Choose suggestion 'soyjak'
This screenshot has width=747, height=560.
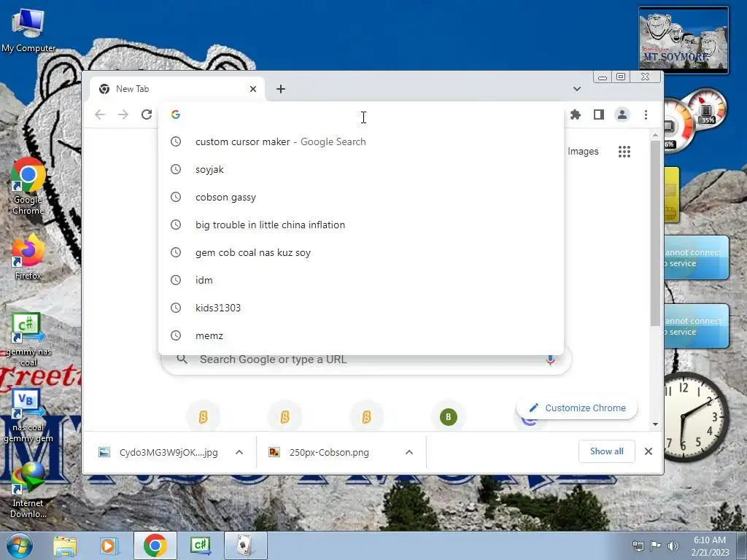tap(360, 169)
